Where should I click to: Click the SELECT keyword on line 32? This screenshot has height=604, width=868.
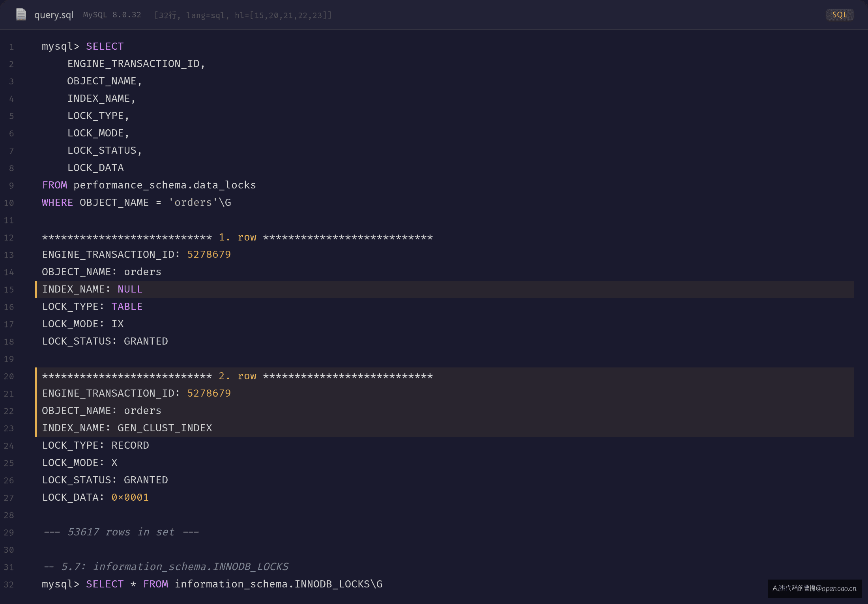(x=105, y=584)
